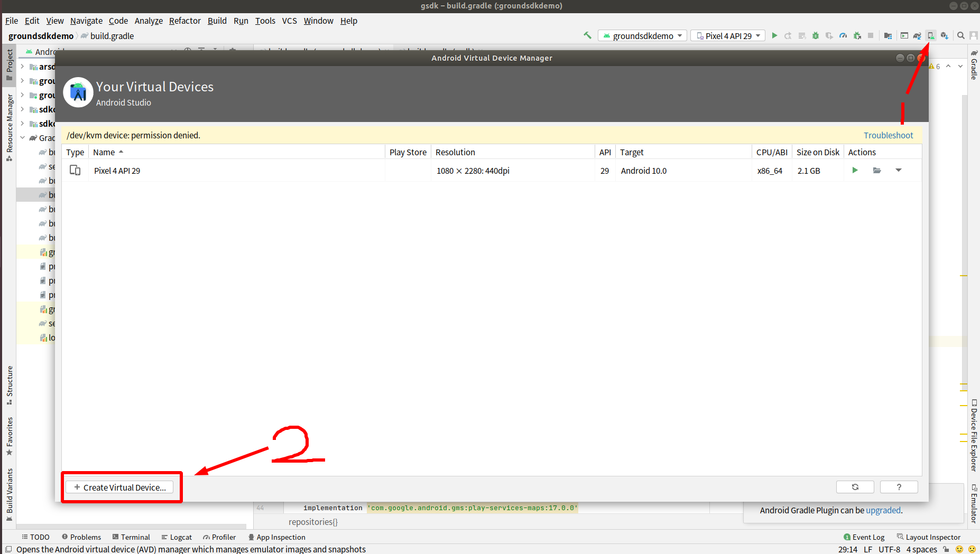Click the upgraded link in Gradle notification
The height and width of the screenshot is (554, 980).
click(x=883, y=510)
